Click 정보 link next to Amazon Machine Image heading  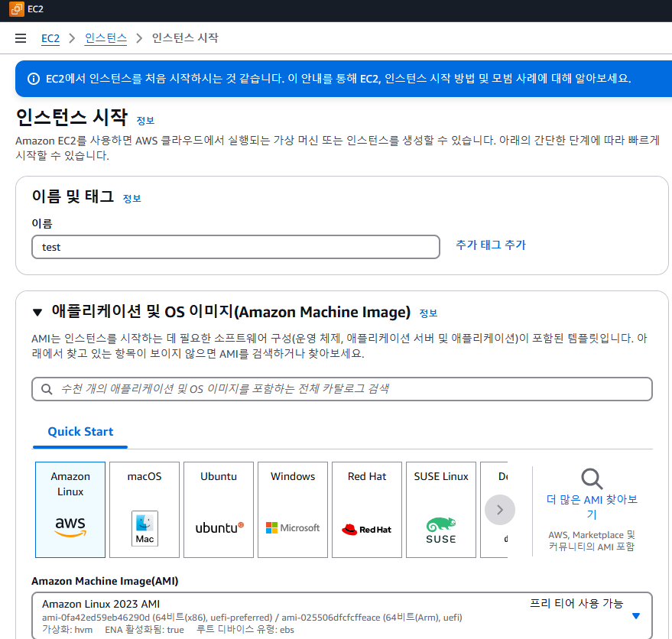click(428, 313)
